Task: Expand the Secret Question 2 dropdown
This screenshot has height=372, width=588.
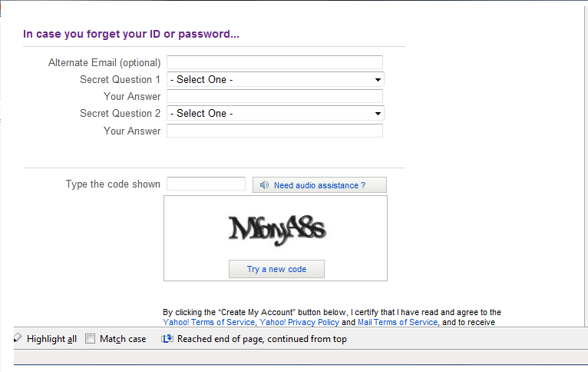Action: (x=275, y=113)
